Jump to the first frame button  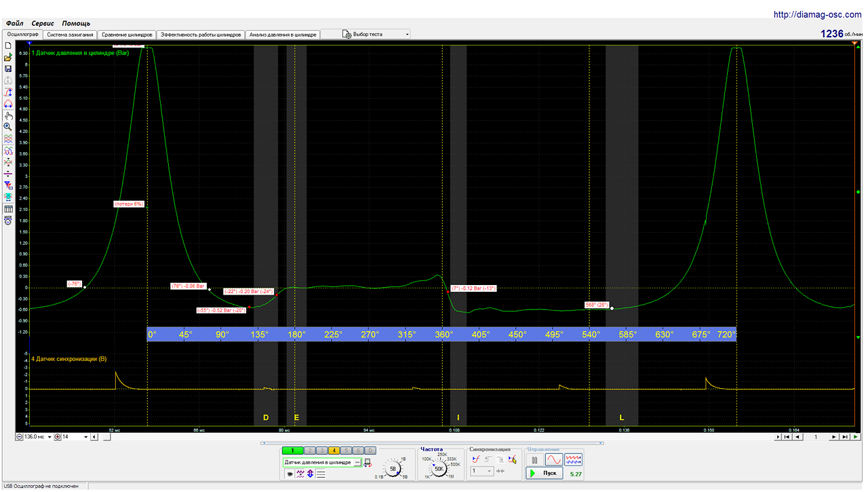click(787, 437)
